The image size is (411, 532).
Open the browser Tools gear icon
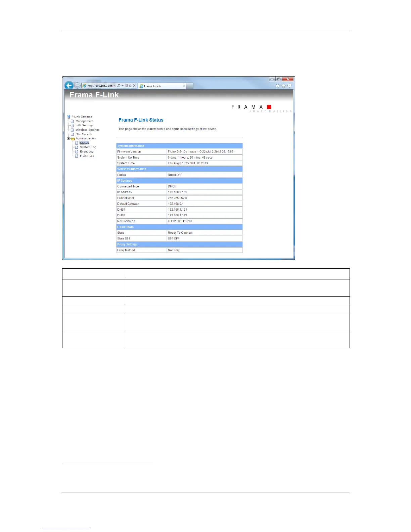click(x=289, y=86)
